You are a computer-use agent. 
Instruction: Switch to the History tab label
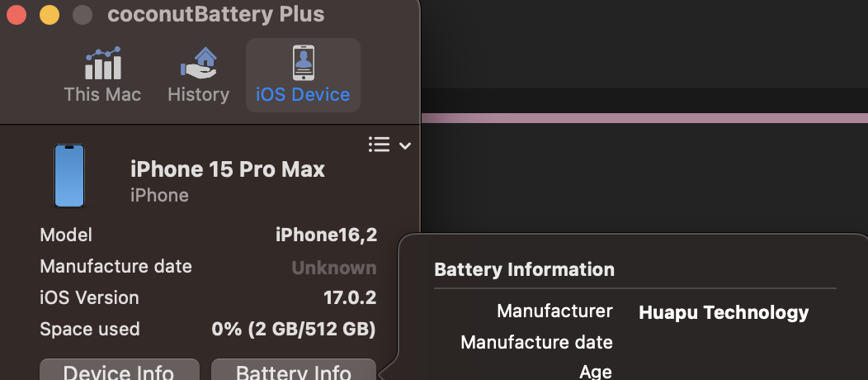[x=199, y=95]
